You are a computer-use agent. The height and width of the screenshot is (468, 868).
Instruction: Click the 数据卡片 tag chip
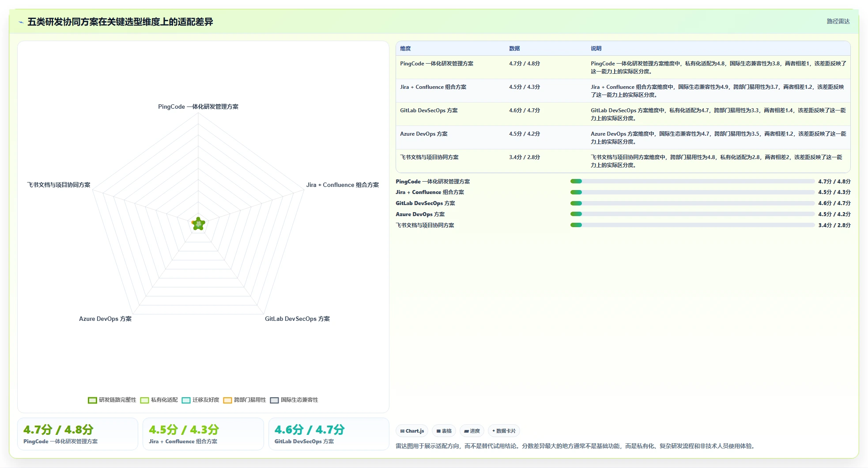tap(504, 431)
